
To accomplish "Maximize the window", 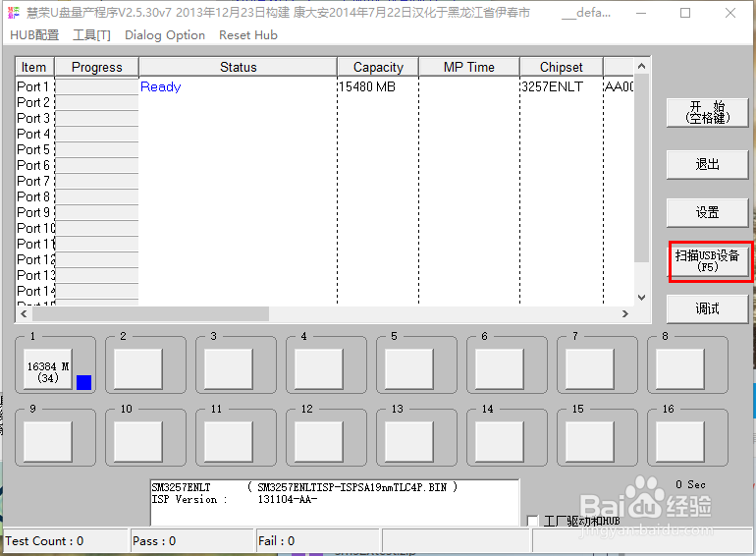I will click(x=685, y=13).
